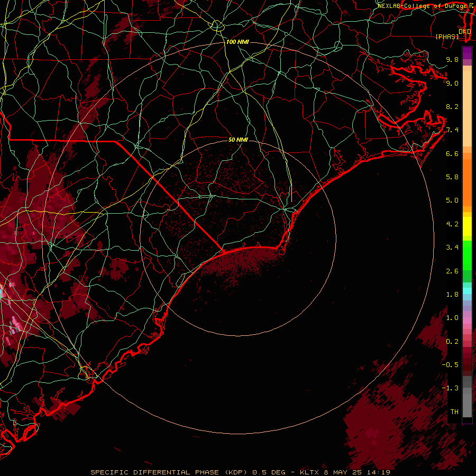Click the 5.8 scale label
This screenshot has width=476, height=476.
coord(452,177)
